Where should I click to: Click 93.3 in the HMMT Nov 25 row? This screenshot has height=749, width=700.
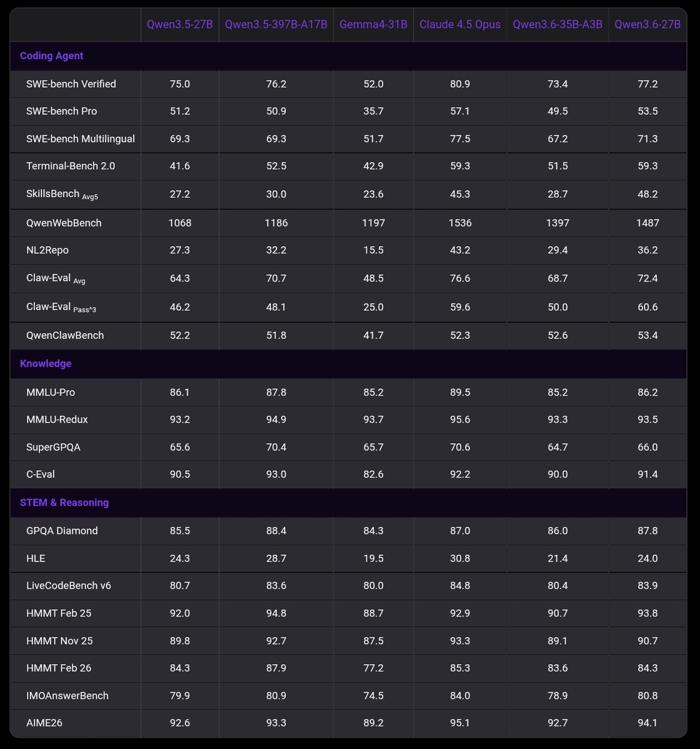460,641
